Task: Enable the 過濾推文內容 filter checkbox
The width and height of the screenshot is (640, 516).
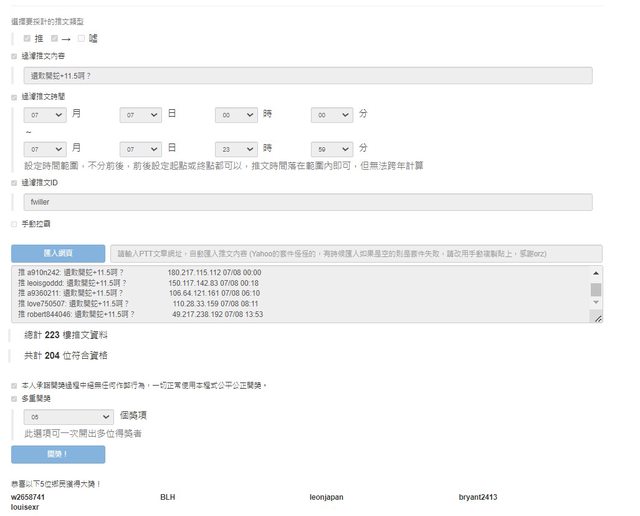Action: coord(14,57)
